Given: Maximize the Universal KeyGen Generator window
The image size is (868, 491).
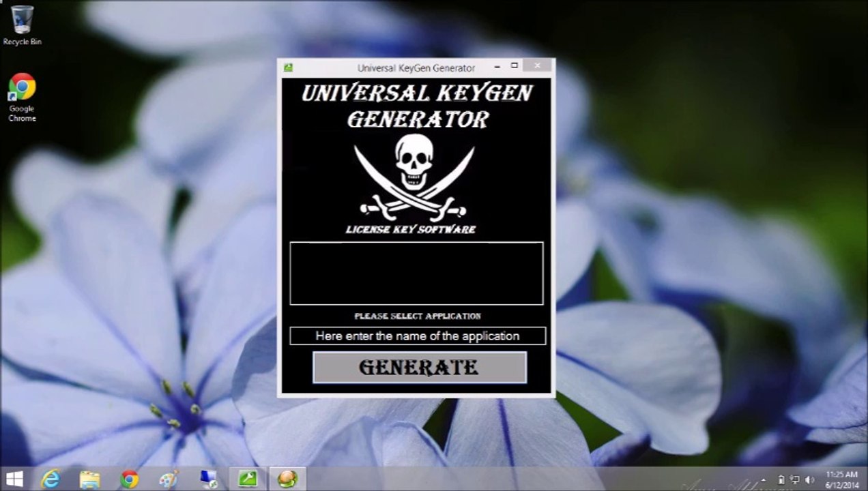Looking at the screenshot, I should pyautogui.click(x=514, y=66).
